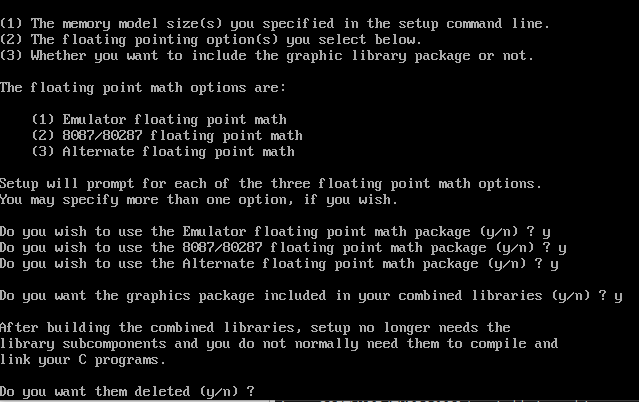The height and width of the screenshot is (402, 639).
Task: Click the 'y' answer for 8087/80287 math package
Action: pyautogui.click(x=562, y=247)
